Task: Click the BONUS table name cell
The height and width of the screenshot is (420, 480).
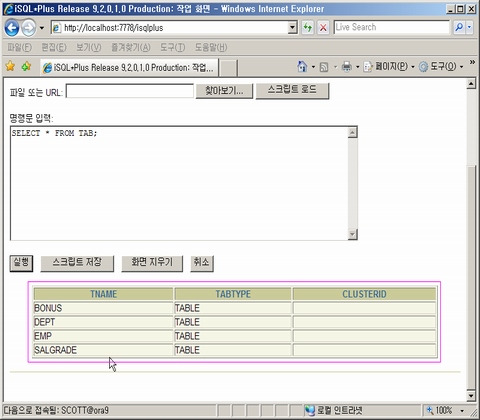Action: (103, 308)
